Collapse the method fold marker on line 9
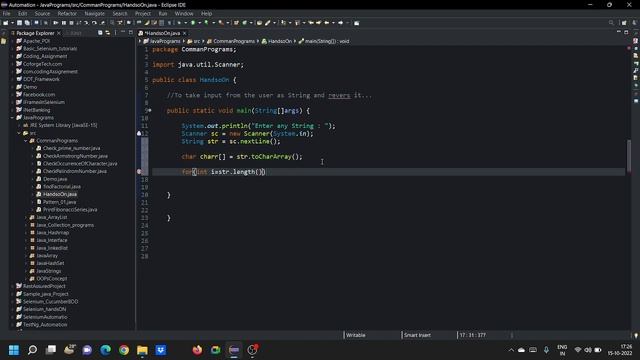This screenshot has width=640, height=360. [150, 111]
